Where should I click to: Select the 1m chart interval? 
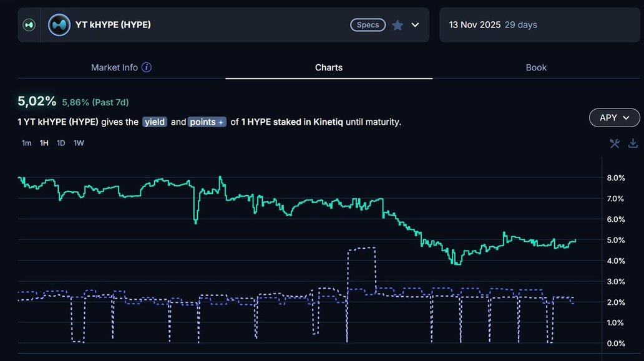26,143
